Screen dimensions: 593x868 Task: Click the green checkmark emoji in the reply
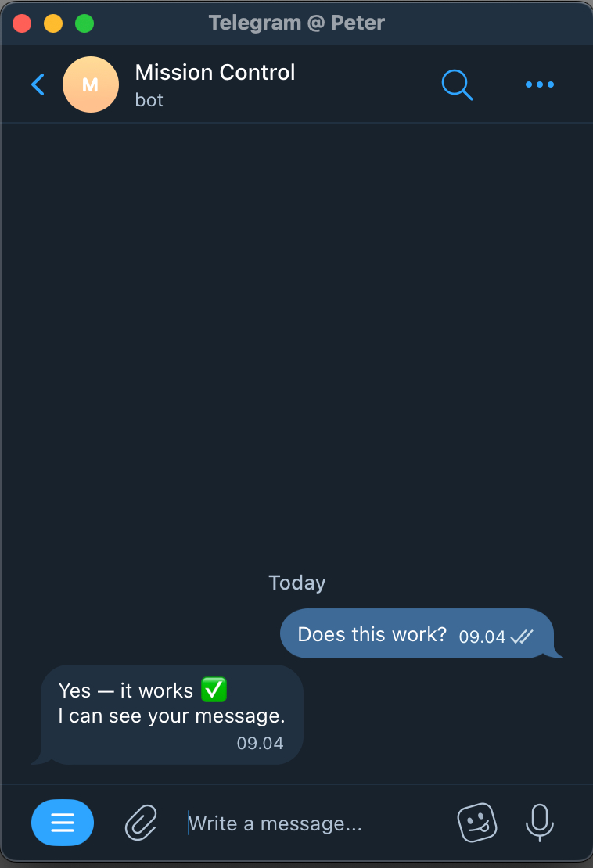click(214, 690)
